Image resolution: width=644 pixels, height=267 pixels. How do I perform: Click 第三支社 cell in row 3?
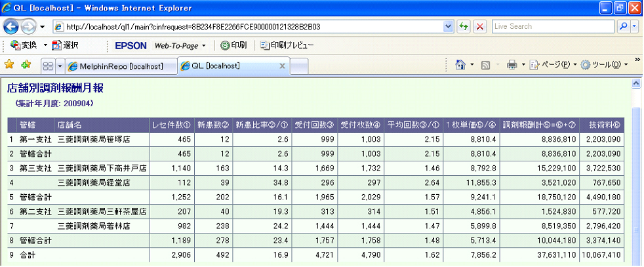[35, 169]
